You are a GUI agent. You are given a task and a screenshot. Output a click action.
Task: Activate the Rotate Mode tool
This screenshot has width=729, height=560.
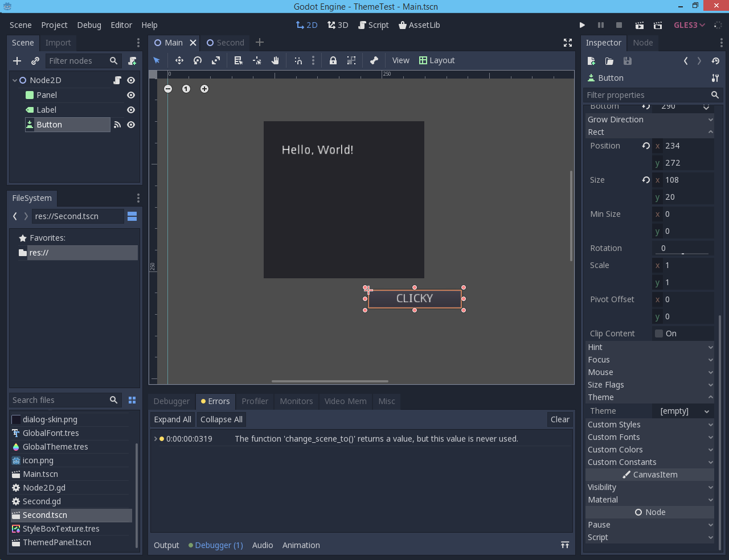[x=198, y=60]
